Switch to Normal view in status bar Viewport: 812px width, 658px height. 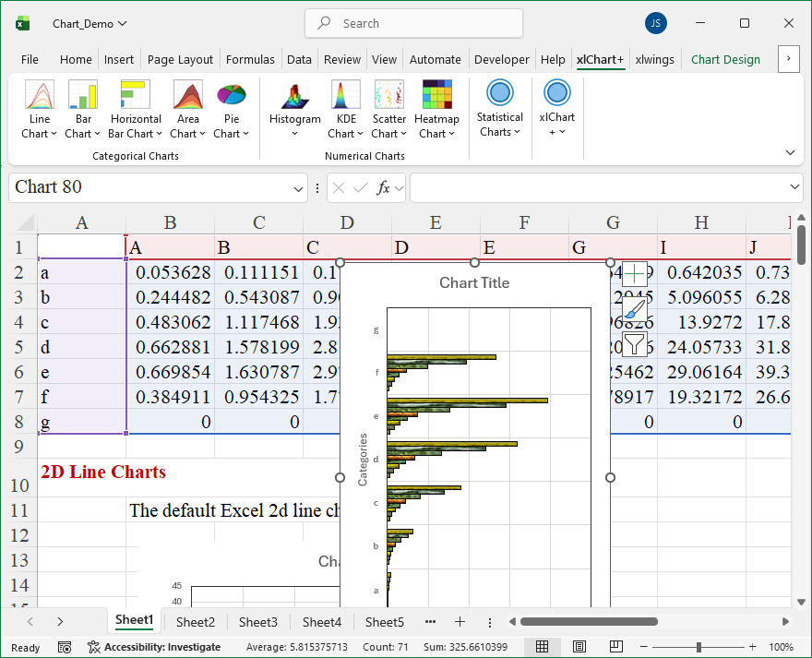[x=543, y=647]
